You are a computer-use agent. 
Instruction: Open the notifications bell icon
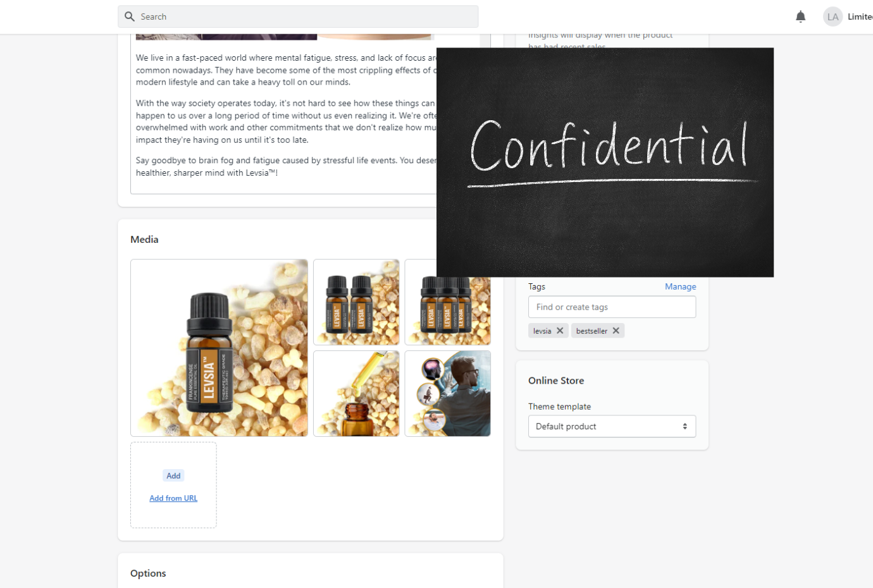800,17
